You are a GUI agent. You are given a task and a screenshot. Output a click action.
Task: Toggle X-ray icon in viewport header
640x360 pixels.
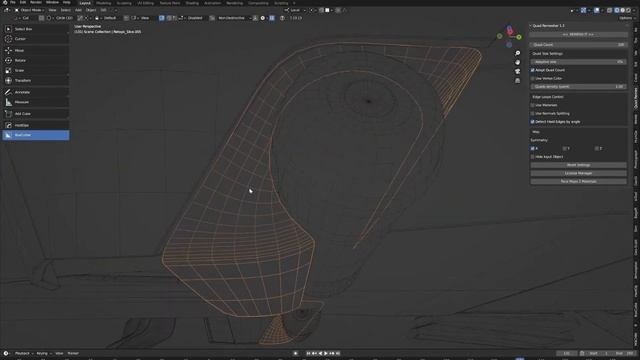(x=609, y=10)
